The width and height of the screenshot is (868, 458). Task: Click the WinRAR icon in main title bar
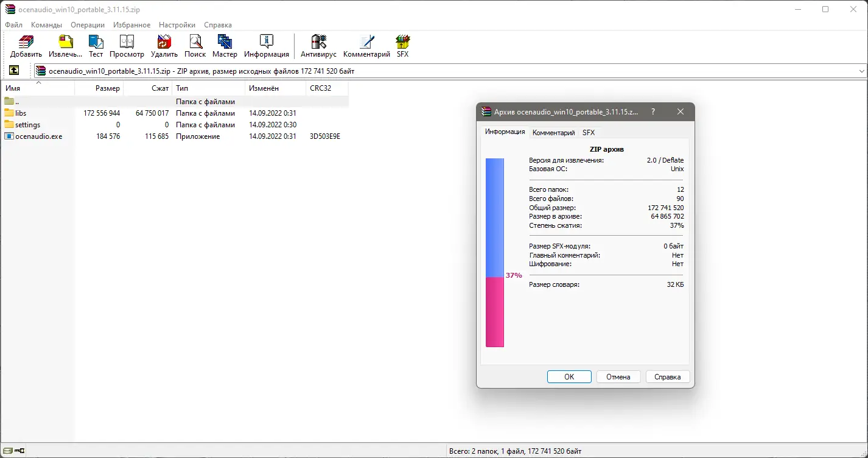coord(10,9)
